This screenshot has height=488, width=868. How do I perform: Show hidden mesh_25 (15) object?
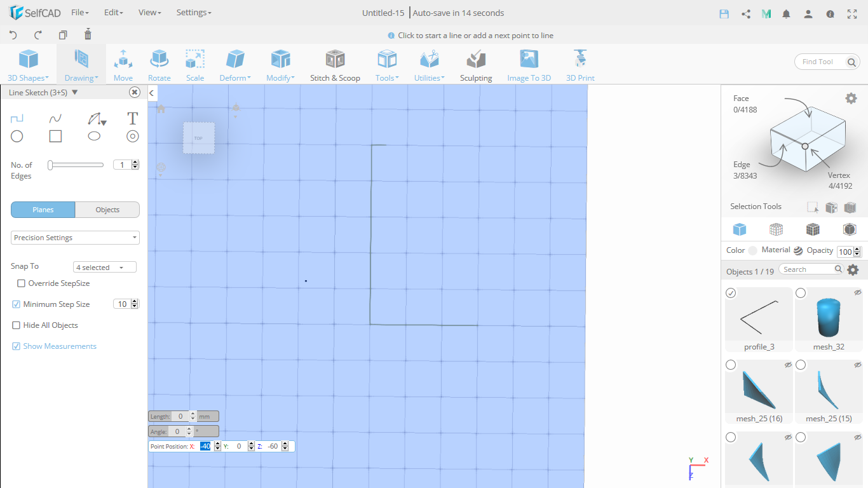point(858,365)
